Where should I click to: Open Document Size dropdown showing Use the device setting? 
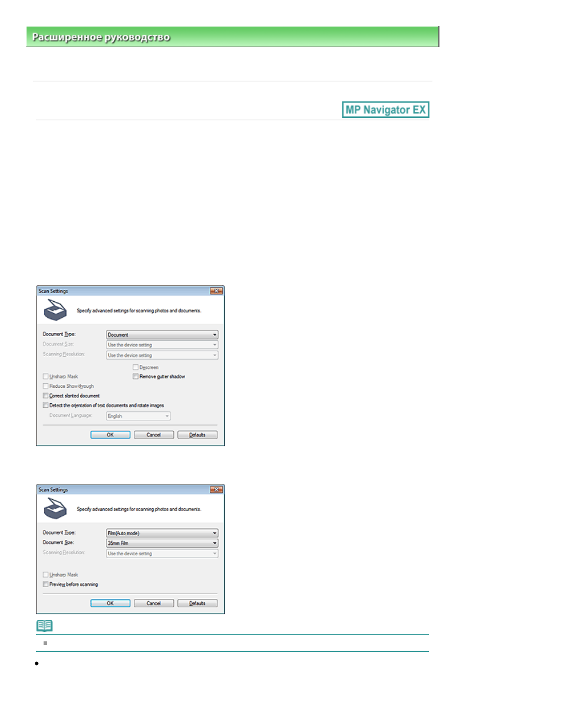coord(162,345)
